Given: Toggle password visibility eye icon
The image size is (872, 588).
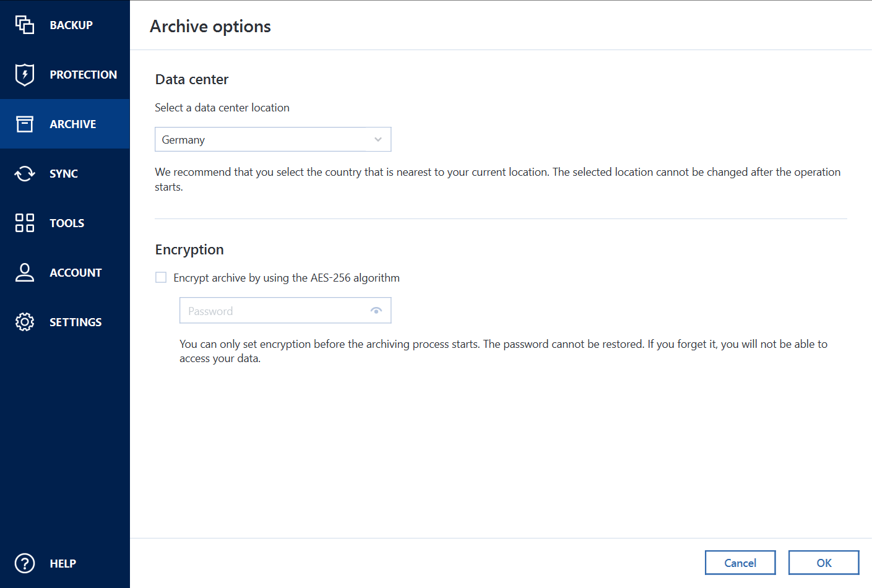Looking at the screenshot, I should pos(376,311).
